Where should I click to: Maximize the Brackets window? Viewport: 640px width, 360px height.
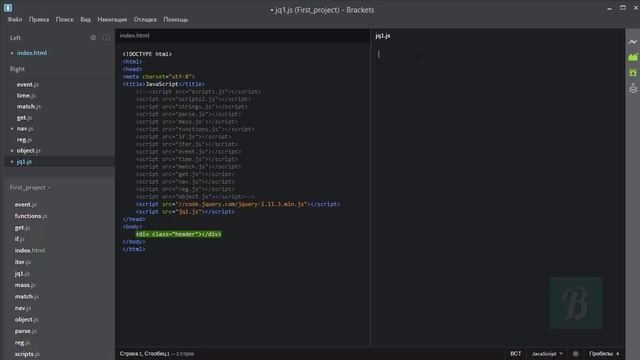coord(623,8)
